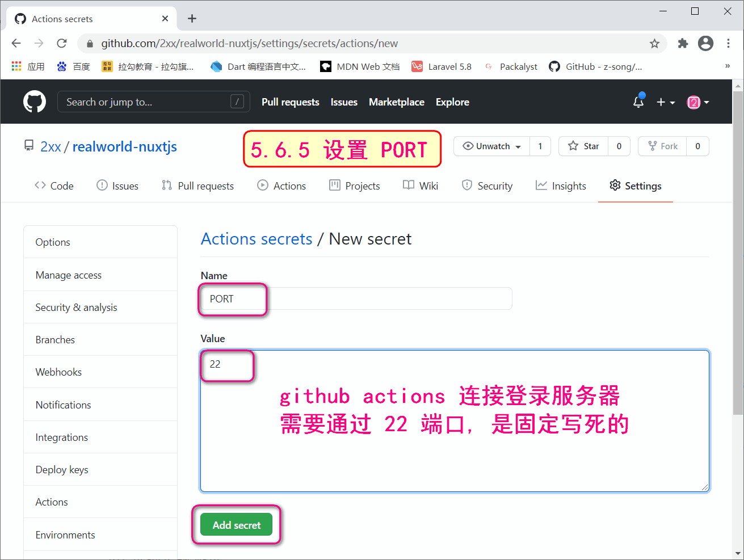The image size is (744, 560).
Task: Click site padlock icon in address bar
Action: point(89,44)
